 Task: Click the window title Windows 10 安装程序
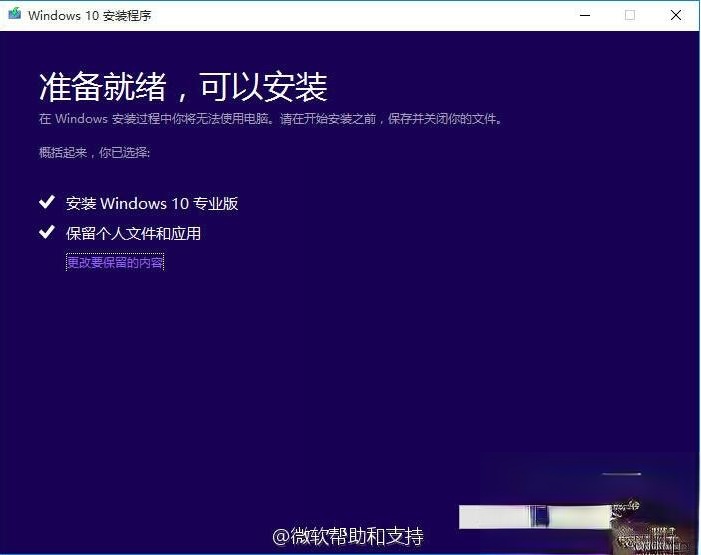(x=89, y=16)
